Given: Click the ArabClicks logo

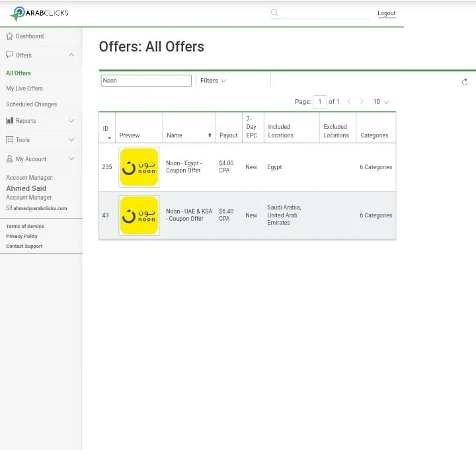Looking at the screenshot, I should (x=40, y=13).
